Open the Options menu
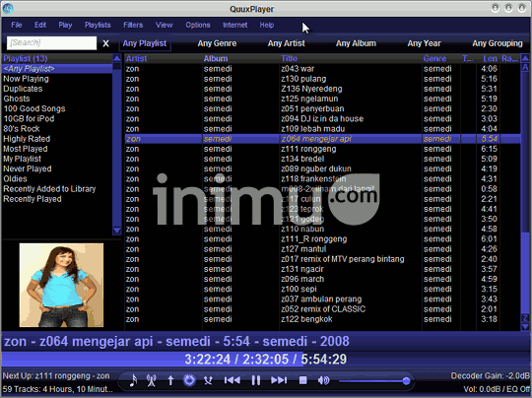This screenshot has height=398, width=532. (x=198, y=25)
